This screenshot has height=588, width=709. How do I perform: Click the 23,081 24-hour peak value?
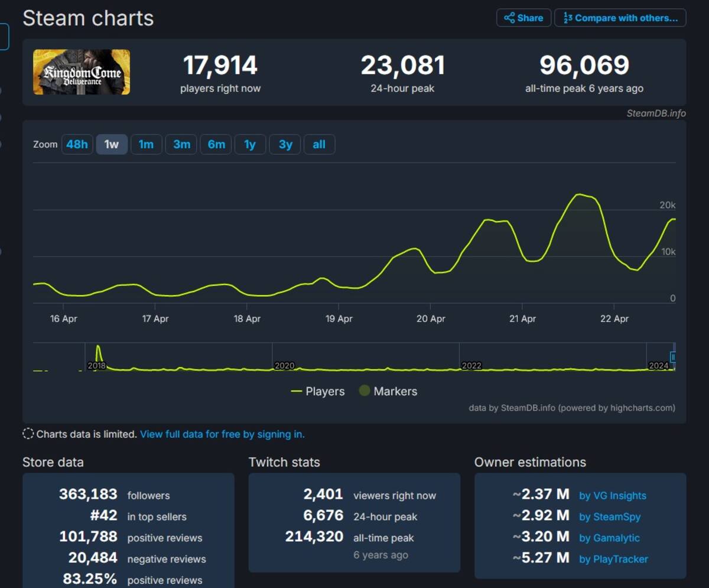tap(402, 65)
